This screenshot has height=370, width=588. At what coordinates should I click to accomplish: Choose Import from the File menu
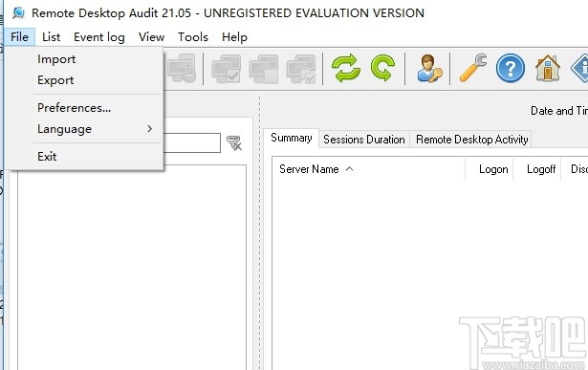click(x=85, y=59)
